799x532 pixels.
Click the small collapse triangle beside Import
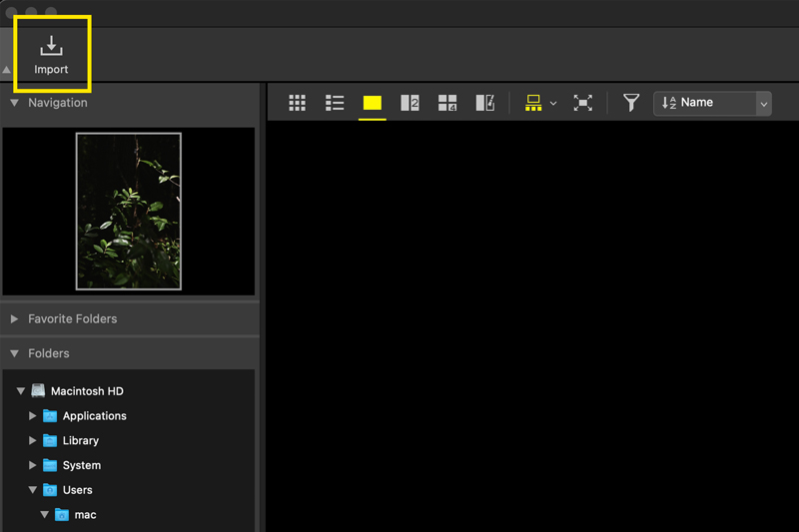(7, 70)
